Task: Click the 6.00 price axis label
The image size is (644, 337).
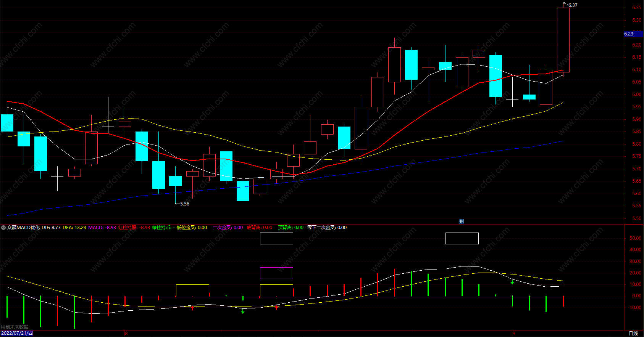Action: coord(637,95)
